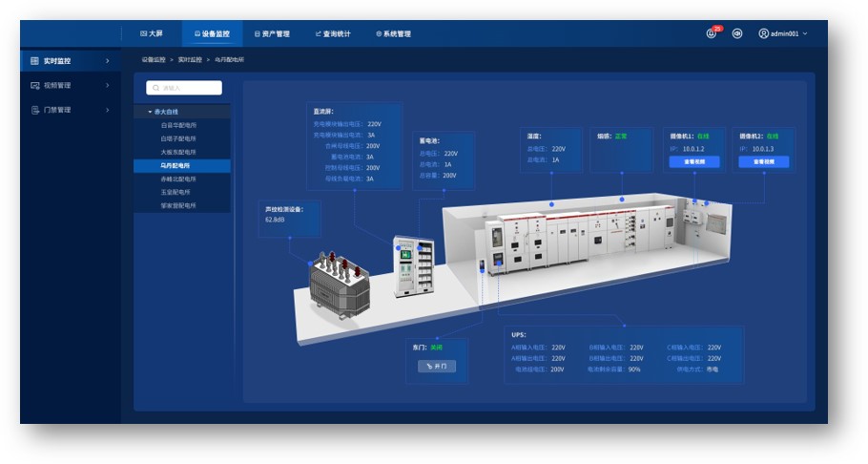Expand the 门禁管理 sidebar chevron
The image size is (868, 464).
[107, 110]
